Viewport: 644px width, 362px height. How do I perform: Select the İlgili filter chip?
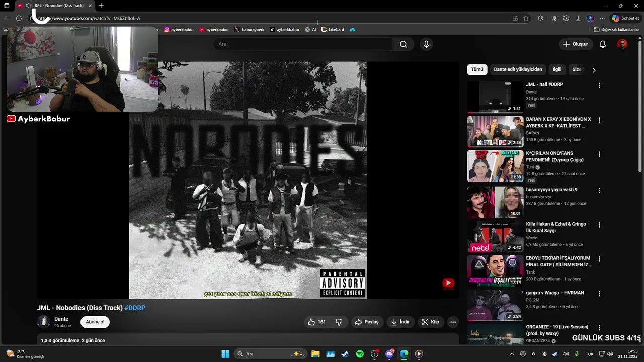pyautogui.click(x=557, y=69)
